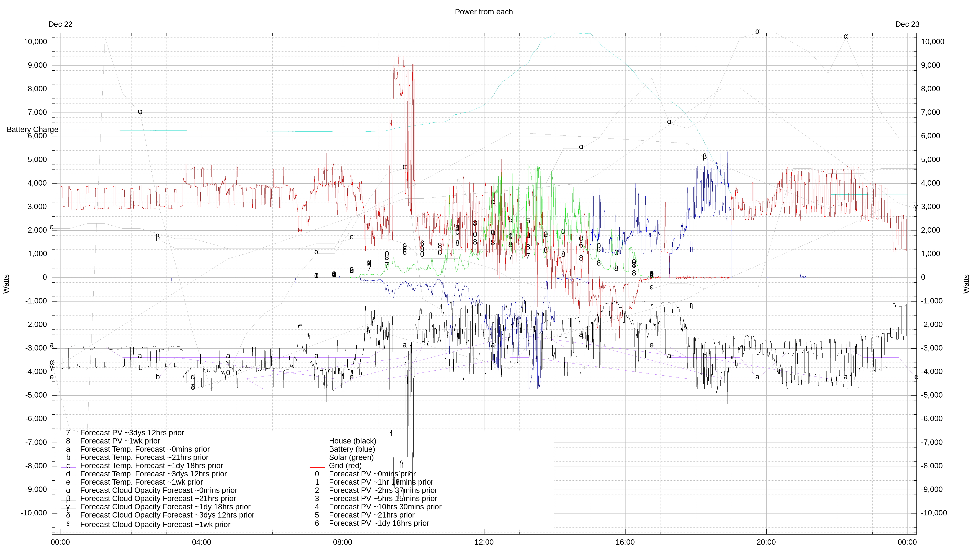Click the left-axis '-10,000' tick label

coord(34,513)
